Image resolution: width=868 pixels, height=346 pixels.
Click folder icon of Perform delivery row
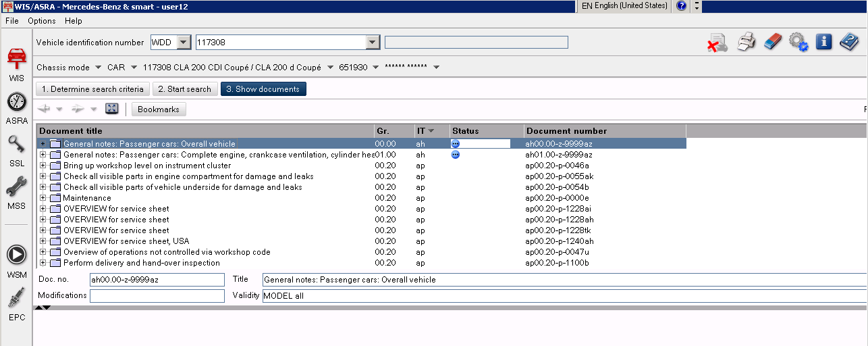coord(55,263)
